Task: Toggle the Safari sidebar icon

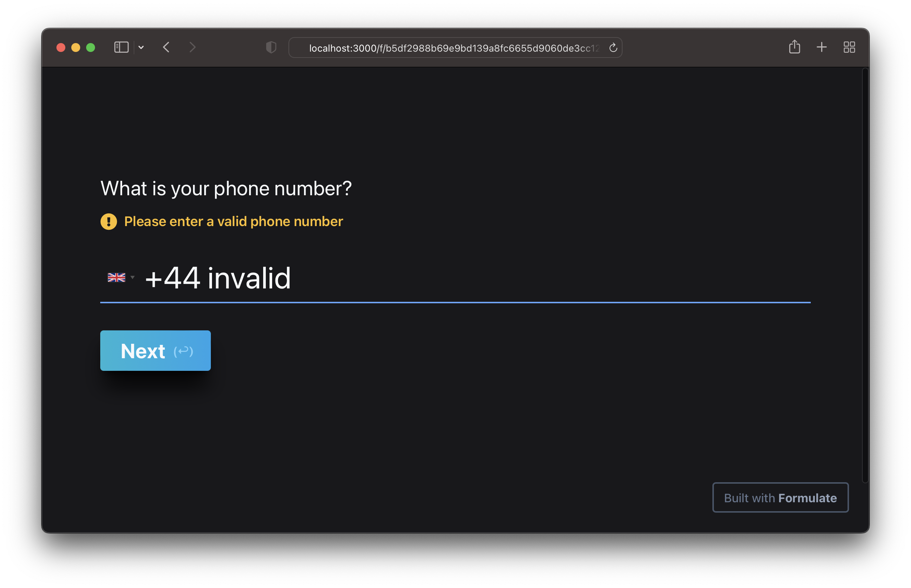Action: tap(121, 48)
